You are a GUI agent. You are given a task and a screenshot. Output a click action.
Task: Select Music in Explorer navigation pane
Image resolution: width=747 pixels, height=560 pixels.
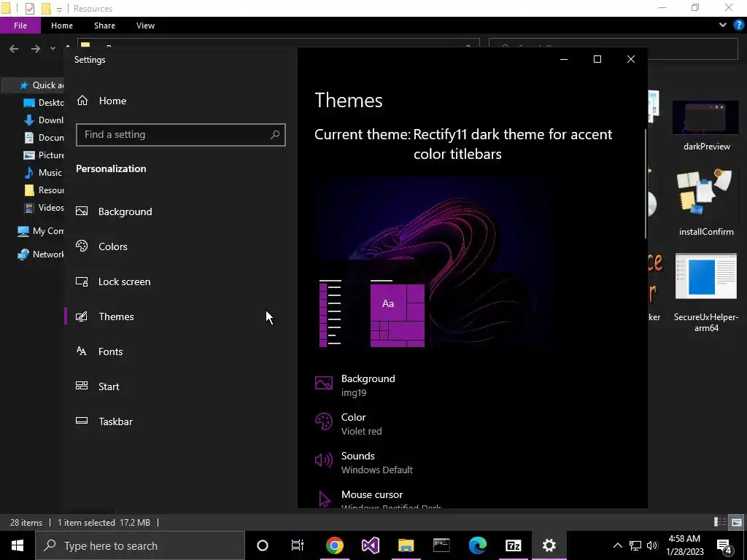44,172
